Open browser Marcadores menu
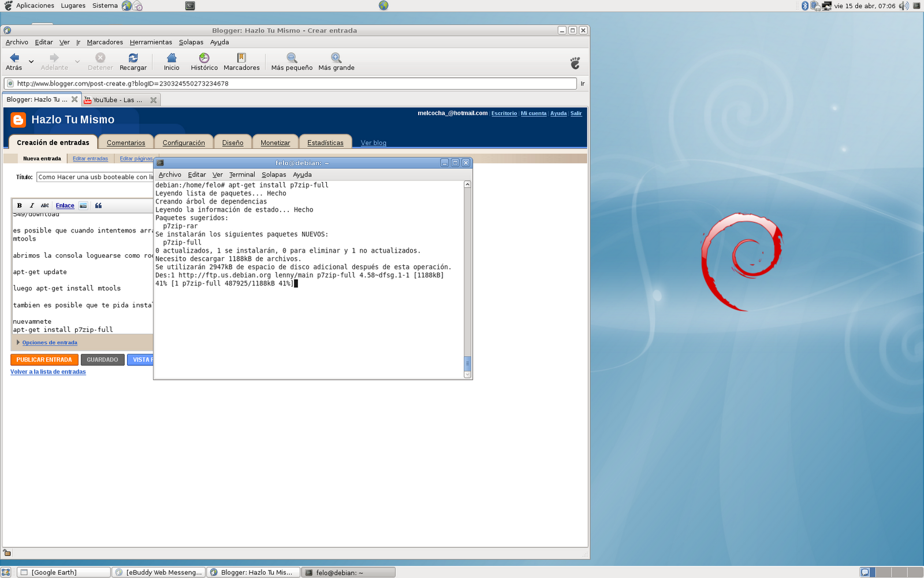The height and width of the screenshot is (578, 924). (105, 42)
